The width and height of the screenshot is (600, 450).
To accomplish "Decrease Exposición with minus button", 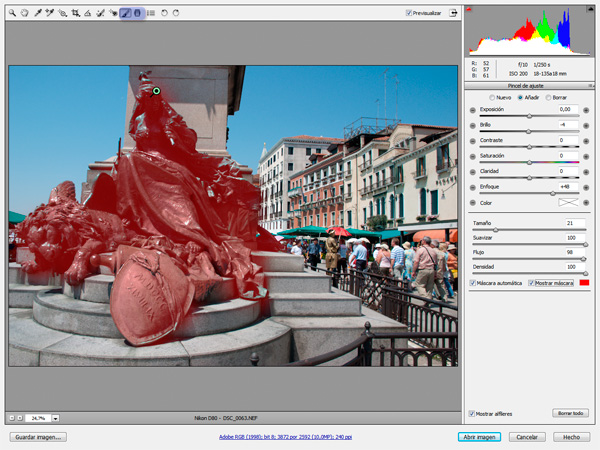I will 473,110.
